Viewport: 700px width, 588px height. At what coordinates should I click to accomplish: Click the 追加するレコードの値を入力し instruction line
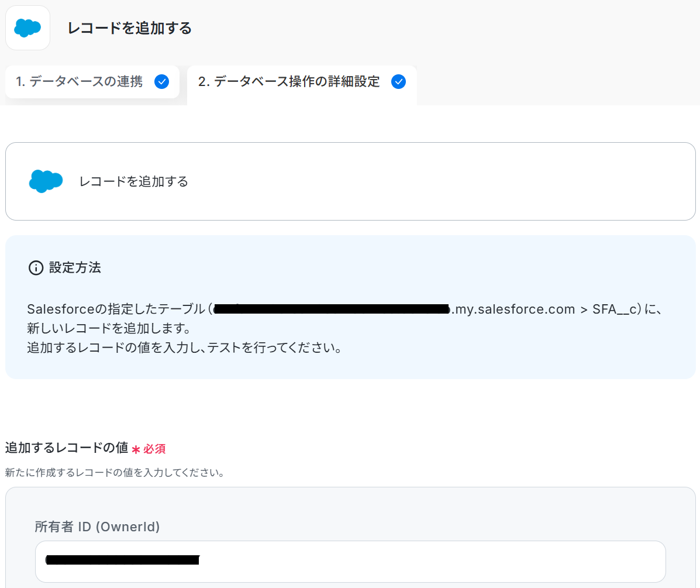pos(184,348)
